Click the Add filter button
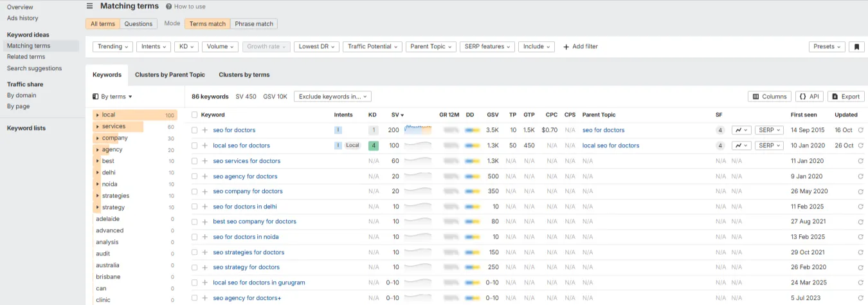868x305 pixels. (580, 47)
